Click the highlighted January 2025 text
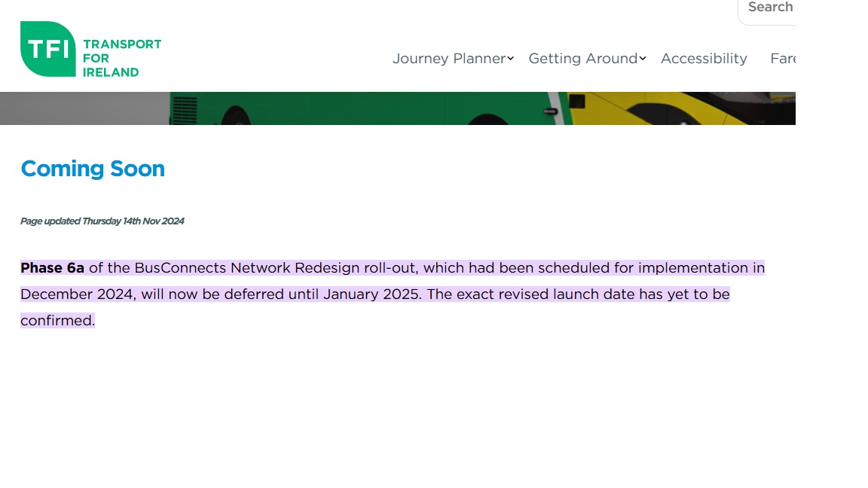Image resolution: width=868 pixels, height=488 pixels. (x=371, y=294)
